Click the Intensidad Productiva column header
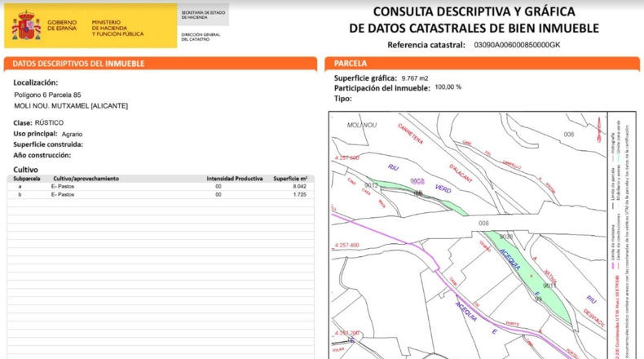Image resolution: width=644 pixels, height=359 pixels. pyautogui.click(x=235, y=179)
